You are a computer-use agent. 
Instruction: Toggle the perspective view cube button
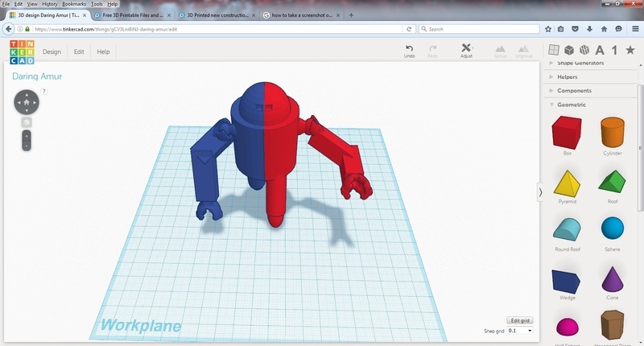point(27,122)
